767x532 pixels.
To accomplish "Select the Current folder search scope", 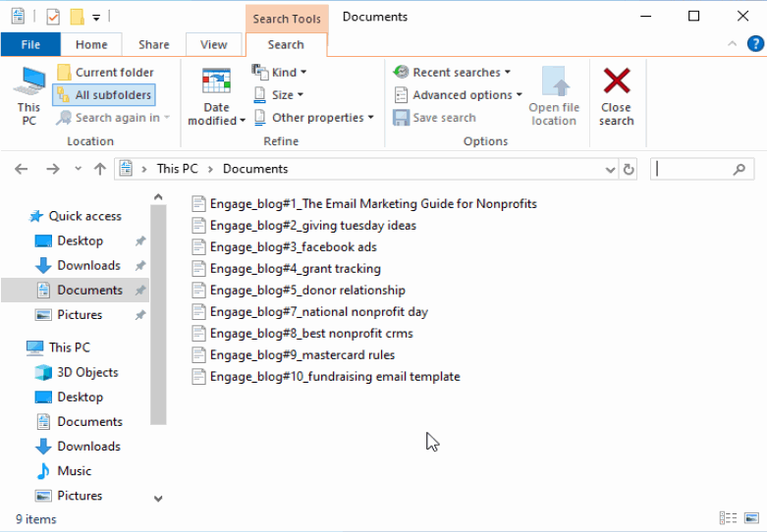I will point(105,72).
